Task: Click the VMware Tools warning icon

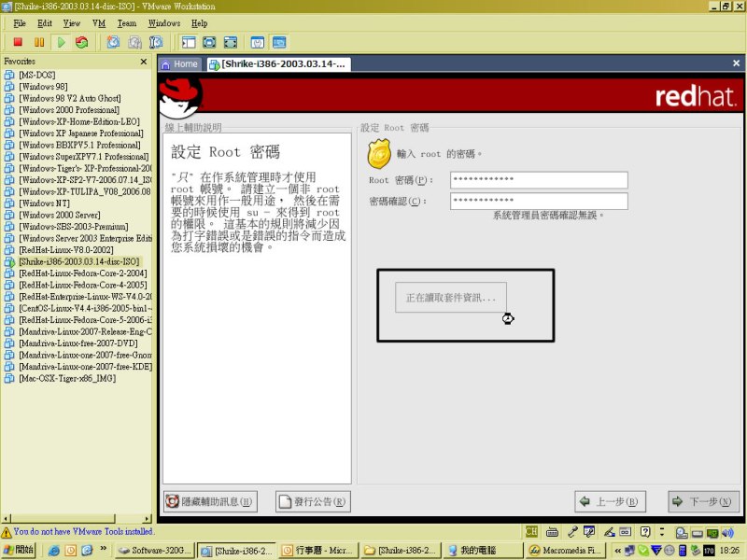Action: click(7, 532)
